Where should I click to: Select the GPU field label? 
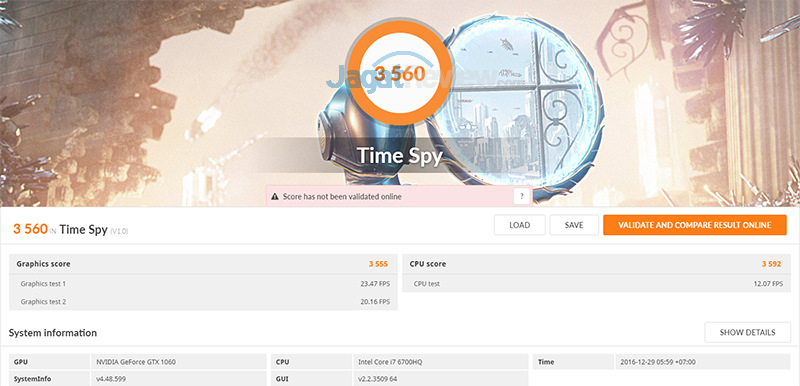pos(20,362)
